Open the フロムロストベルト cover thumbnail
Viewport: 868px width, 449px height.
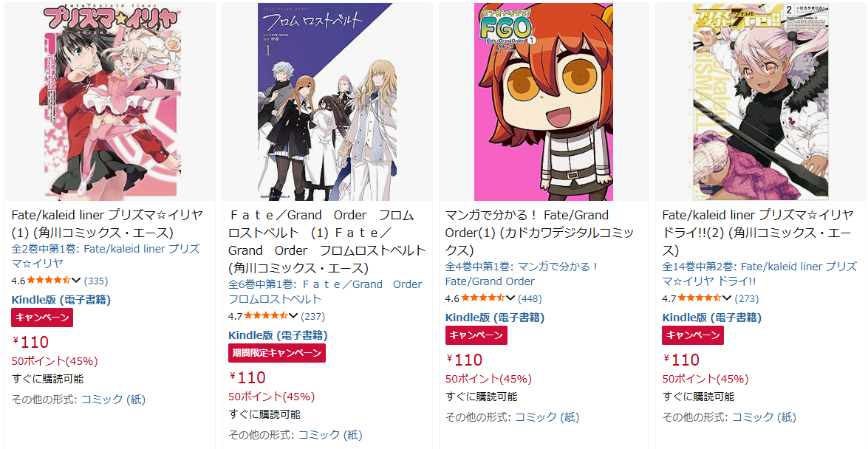(x=327, y=101)
